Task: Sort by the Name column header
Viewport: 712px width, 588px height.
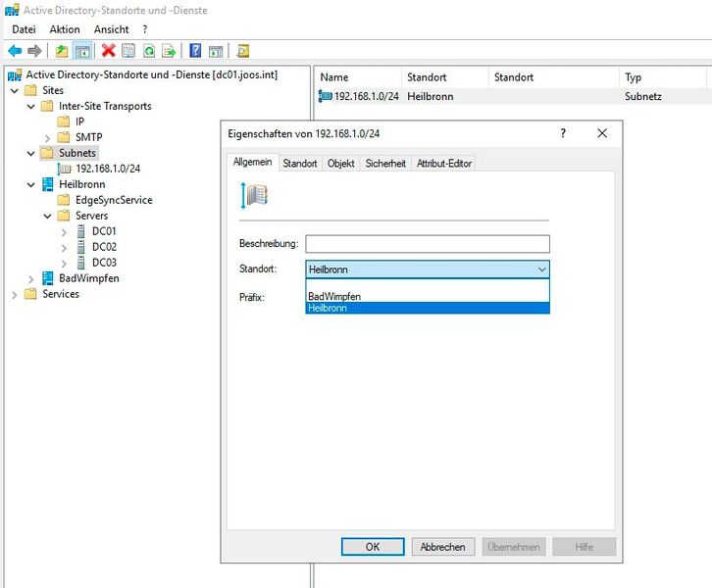Action: click(359, 77)
